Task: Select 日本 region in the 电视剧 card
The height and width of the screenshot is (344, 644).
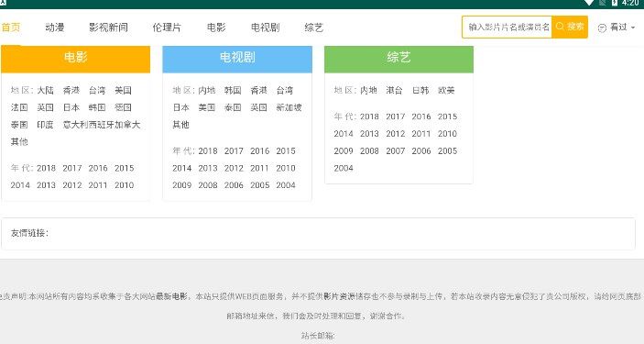Action: (x=181, y=107)
